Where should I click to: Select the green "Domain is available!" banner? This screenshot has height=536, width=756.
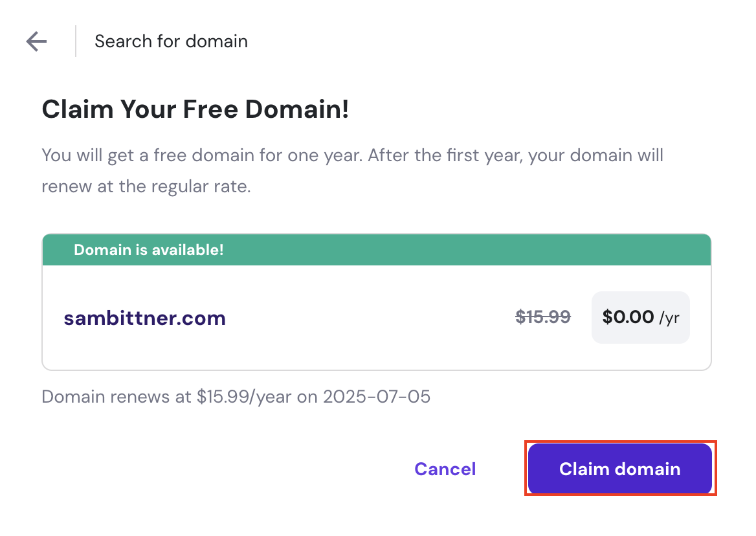pos(376,250)
